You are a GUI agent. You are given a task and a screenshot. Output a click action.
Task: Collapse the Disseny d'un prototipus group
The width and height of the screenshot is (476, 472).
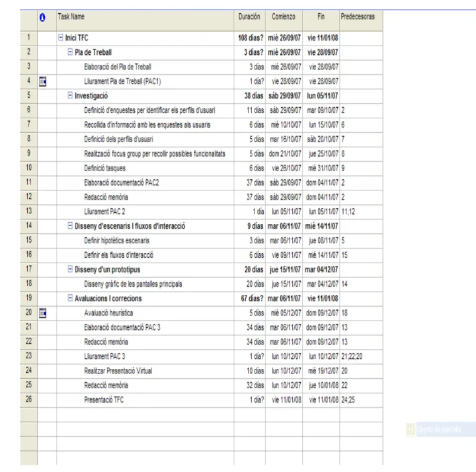70,269
